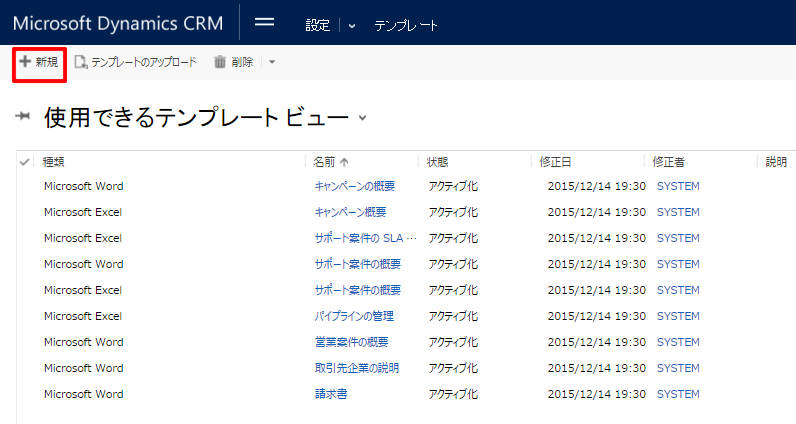Sort by the 種類 column header
This screenshot has width=796, height=424.
[53, 162]
